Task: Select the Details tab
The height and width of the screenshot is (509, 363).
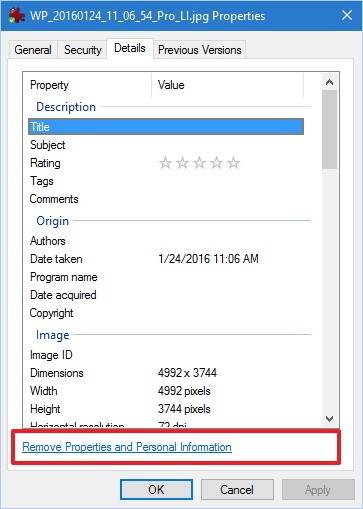Action: click(x=130, y=48)
